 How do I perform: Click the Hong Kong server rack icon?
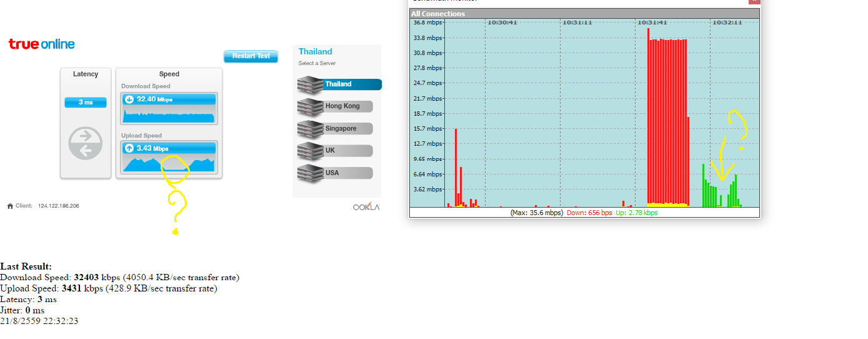(x=310, y=106)
